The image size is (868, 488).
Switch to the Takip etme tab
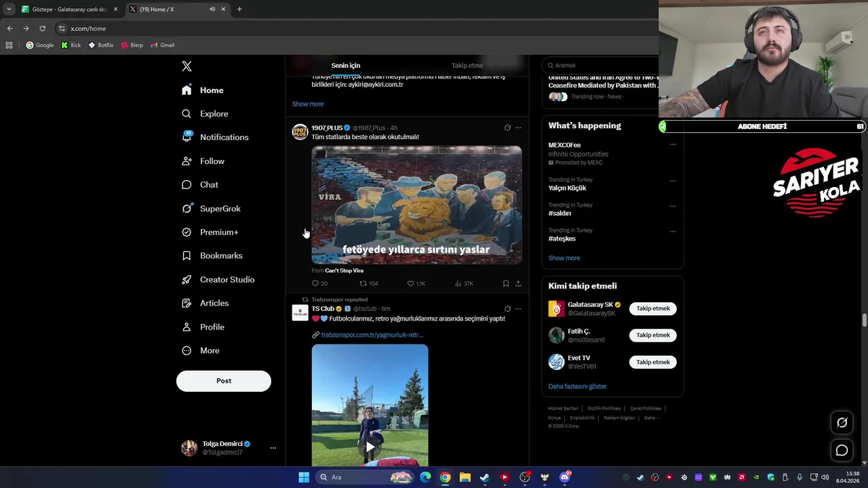coord(467,66)
